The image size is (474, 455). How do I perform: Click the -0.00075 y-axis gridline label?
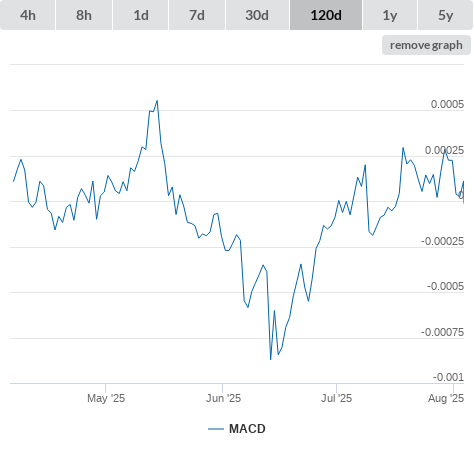(442, 332)
